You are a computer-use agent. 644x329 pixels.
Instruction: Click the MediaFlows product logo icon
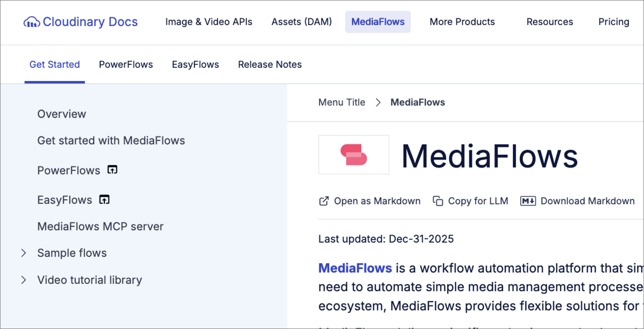tap(354, 155)
